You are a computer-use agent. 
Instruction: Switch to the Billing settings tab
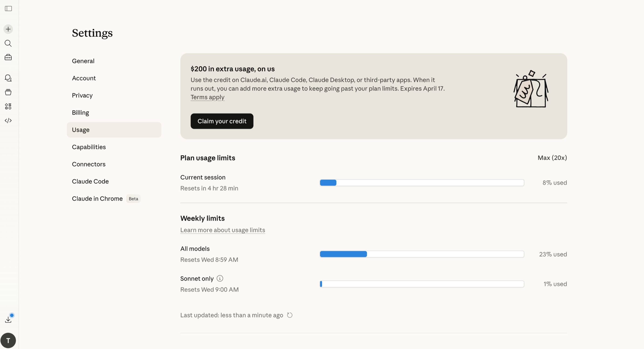click(81, 112)
